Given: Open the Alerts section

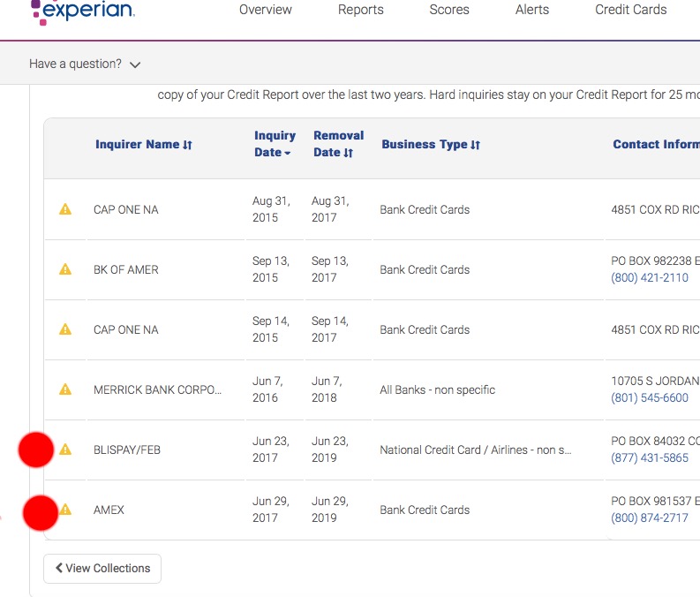Looking at the screenshot, I should pyautogui.click(x=532, y=10).
